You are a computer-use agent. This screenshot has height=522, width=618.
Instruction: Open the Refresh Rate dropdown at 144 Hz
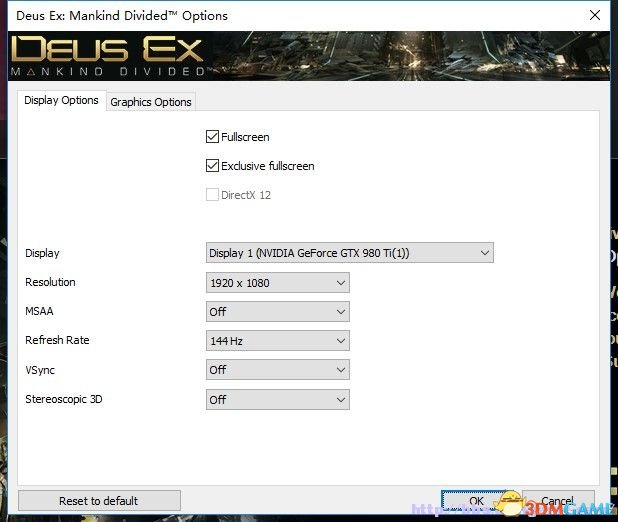pyautogui.click(x=277, y=341)
